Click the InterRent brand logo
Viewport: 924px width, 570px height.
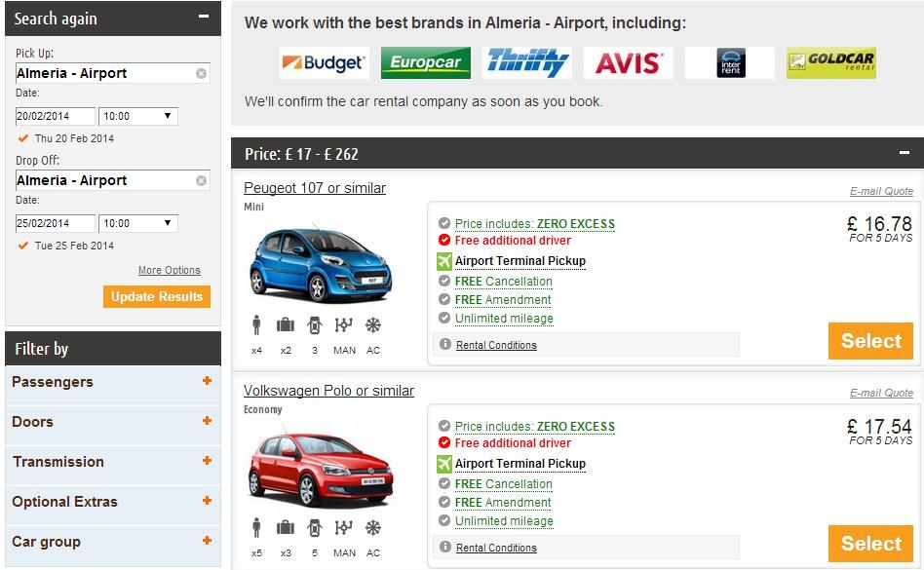click(730, 62)
